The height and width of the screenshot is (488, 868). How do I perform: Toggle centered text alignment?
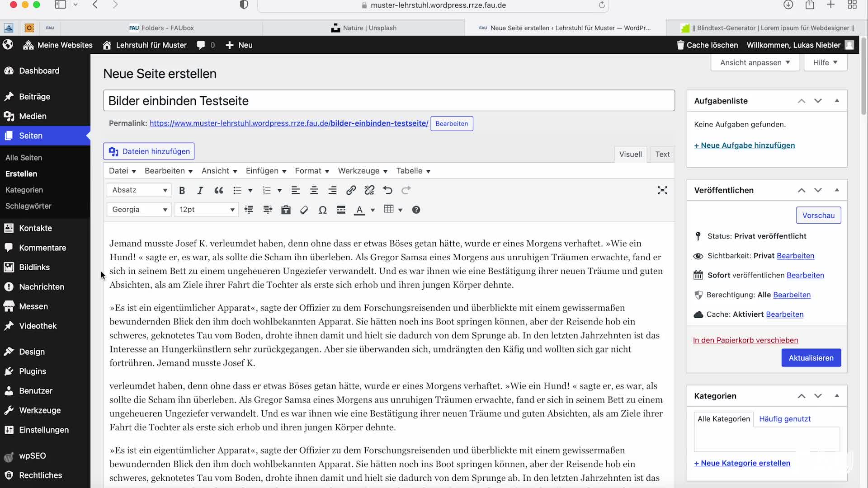pyautogui.click(x=314, y=190)
